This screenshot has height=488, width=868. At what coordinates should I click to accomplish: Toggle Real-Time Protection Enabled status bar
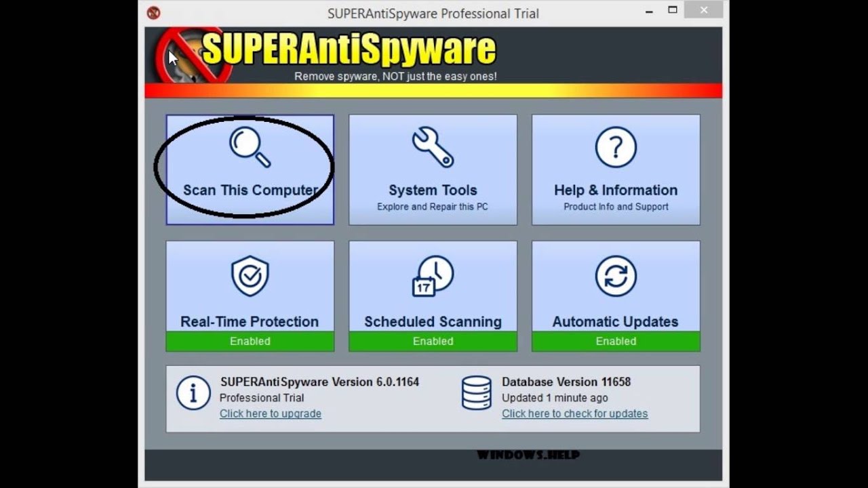point(250,341)
